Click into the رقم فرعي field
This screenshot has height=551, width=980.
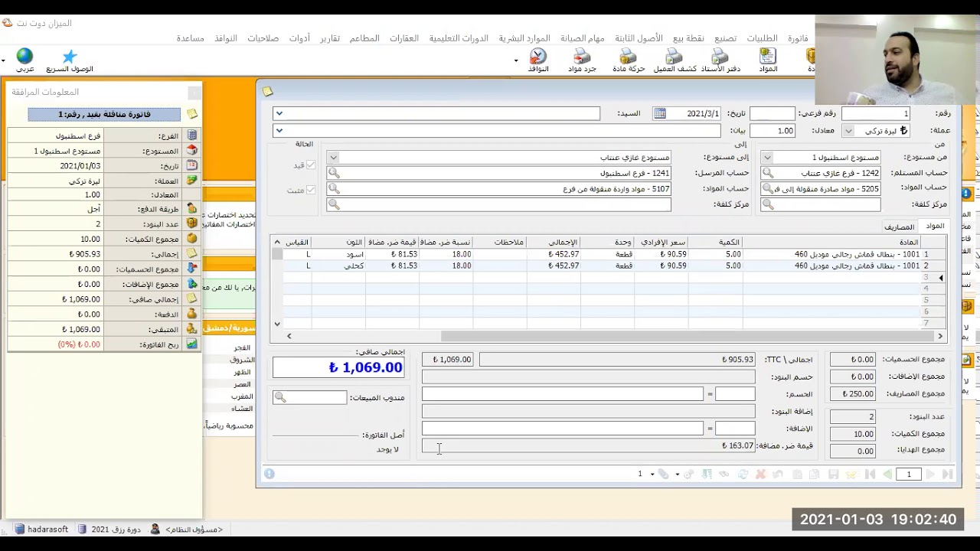pyautogui.click(x=772, y=113)
